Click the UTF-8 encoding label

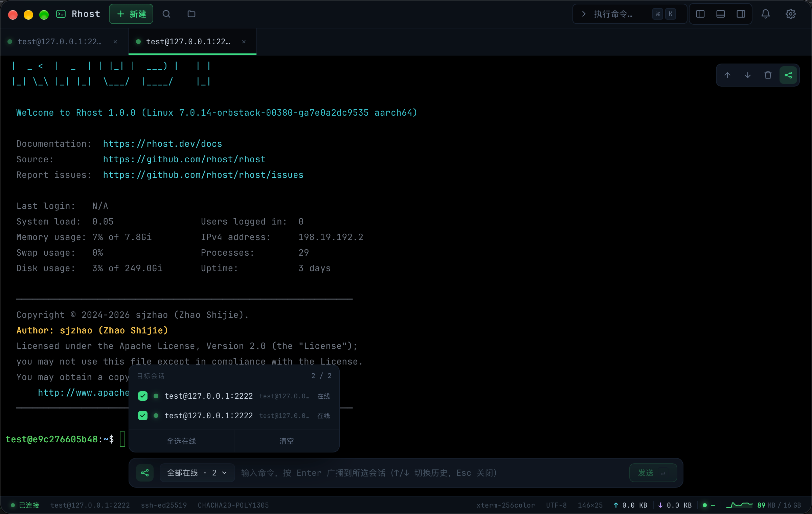[x=556, y=505]
